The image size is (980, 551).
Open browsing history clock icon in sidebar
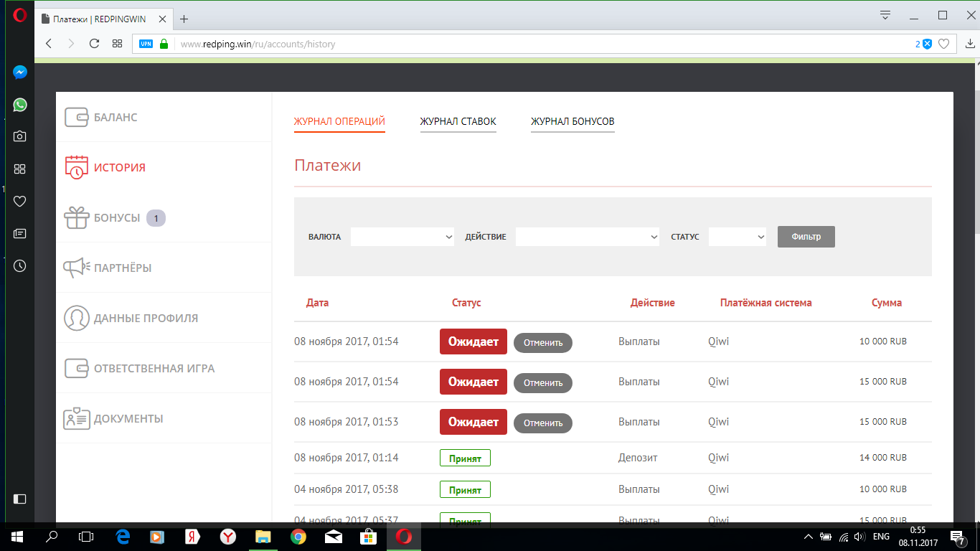(20, 265)
